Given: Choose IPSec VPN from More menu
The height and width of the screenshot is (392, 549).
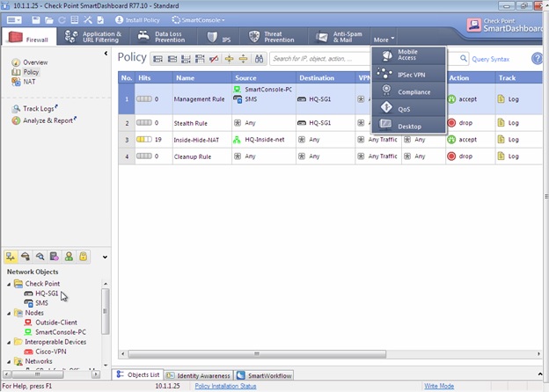Looking at the screenshot, I should pyautogui.click(x=409, y=74).
